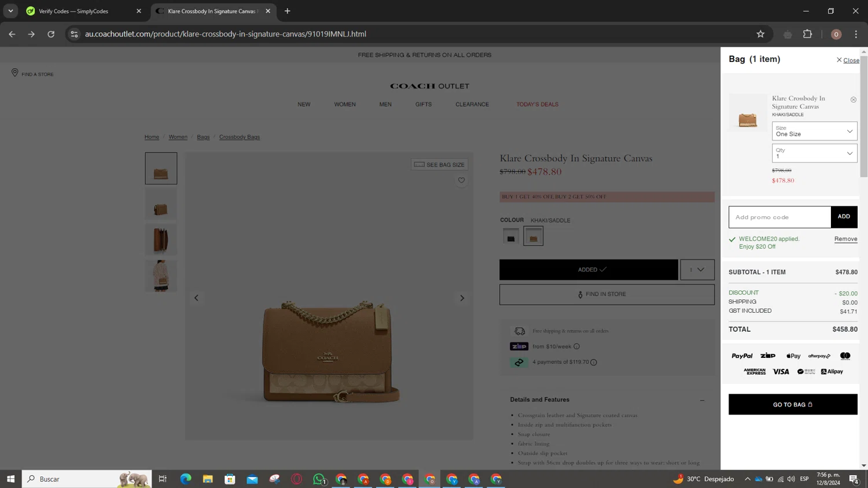This screenshot has height=488, width=868.
Task: Show next product image arrow
Action: click(462, 298)
